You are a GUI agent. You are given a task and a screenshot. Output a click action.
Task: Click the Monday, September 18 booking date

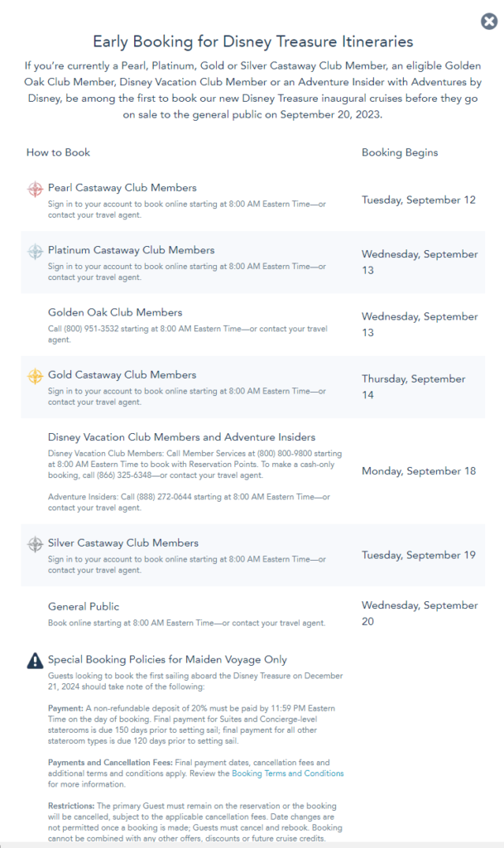(x=419, y=471)
